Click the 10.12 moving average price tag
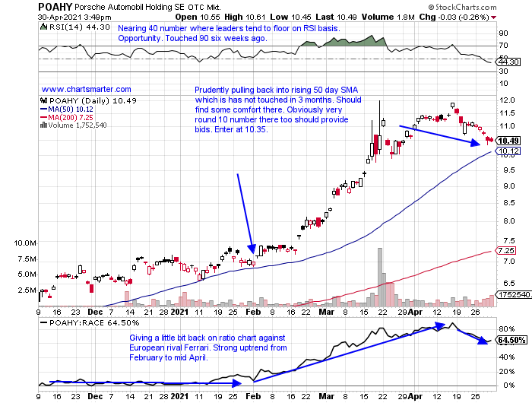The height and width of the screenshot is (403, 532). (508, 151)
